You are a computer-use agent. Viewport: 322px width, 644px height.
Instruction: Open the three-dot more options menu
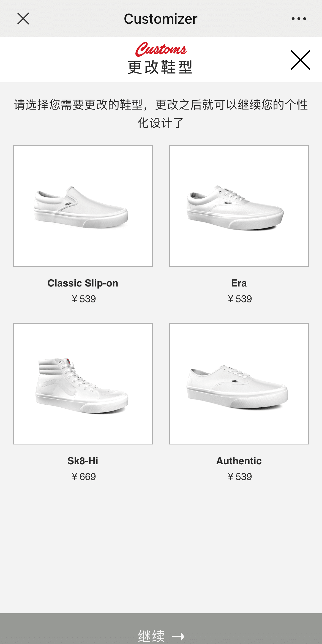tap(299, 19)
